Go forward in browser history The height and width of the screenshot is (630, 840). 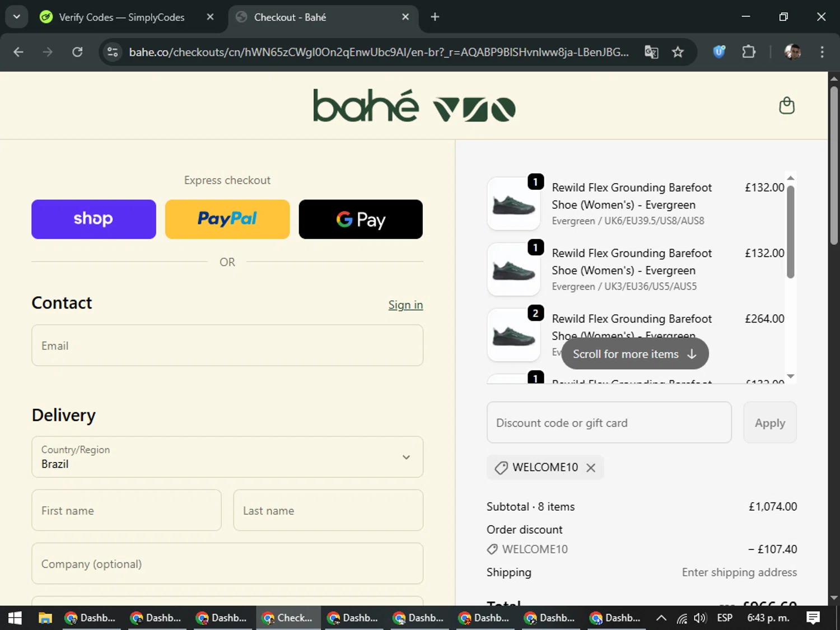point(48,52)
